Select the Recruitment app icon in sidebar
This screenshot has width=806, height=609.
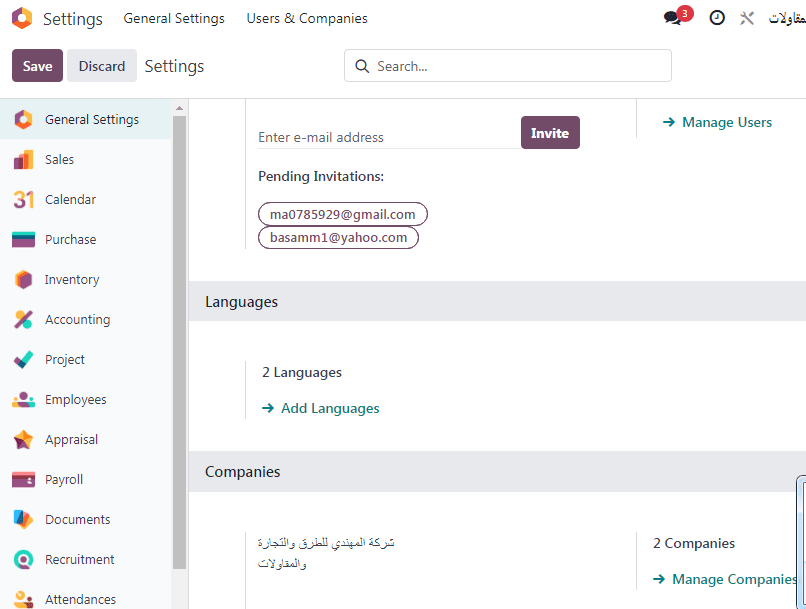24,560
